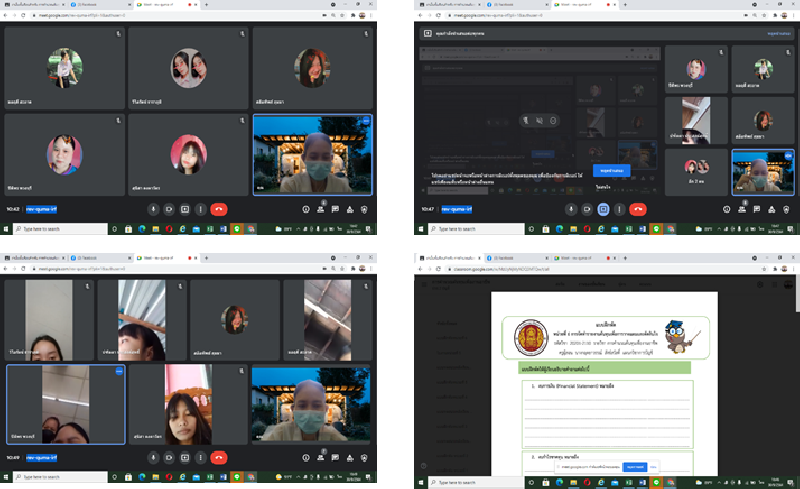The height and width of the screenshot is (489, 800).
Task: Show the people list in the 10:42 call
Action: (321, 209)
